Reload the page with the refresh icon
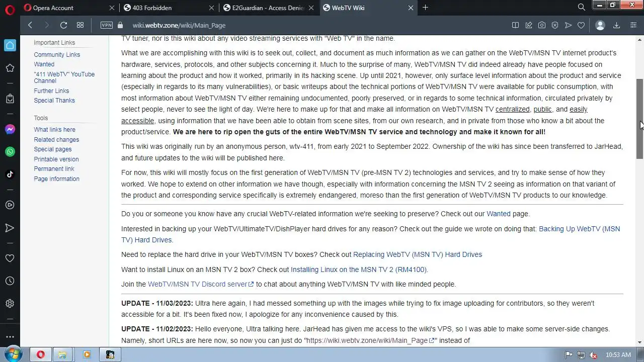The width and height of the screenshot is (644, 362). [63, 25]
